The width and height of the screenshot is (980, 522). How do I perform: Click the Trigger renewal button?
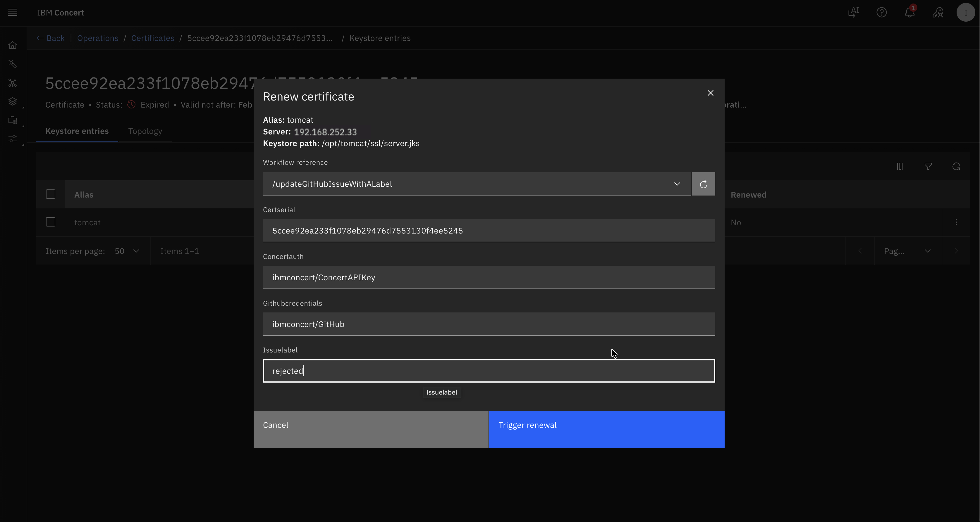[x=606, y=429]
